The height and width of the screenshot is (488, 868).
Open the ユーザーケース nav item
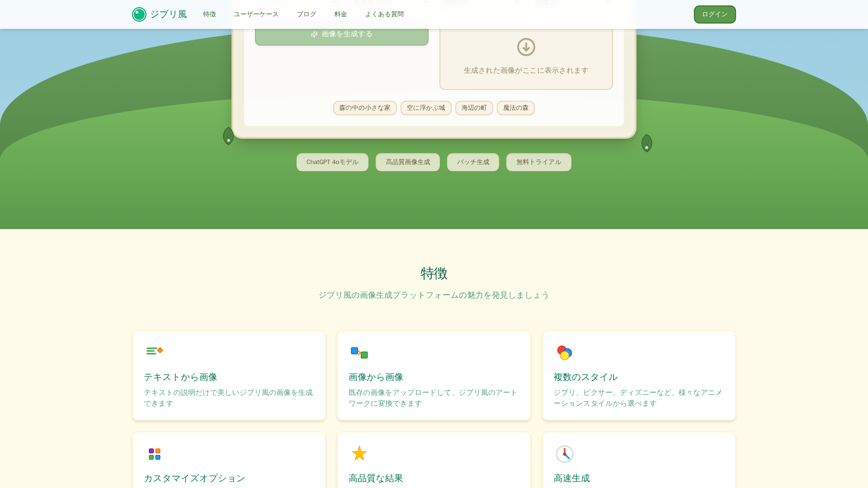click(x=256, y=14)
